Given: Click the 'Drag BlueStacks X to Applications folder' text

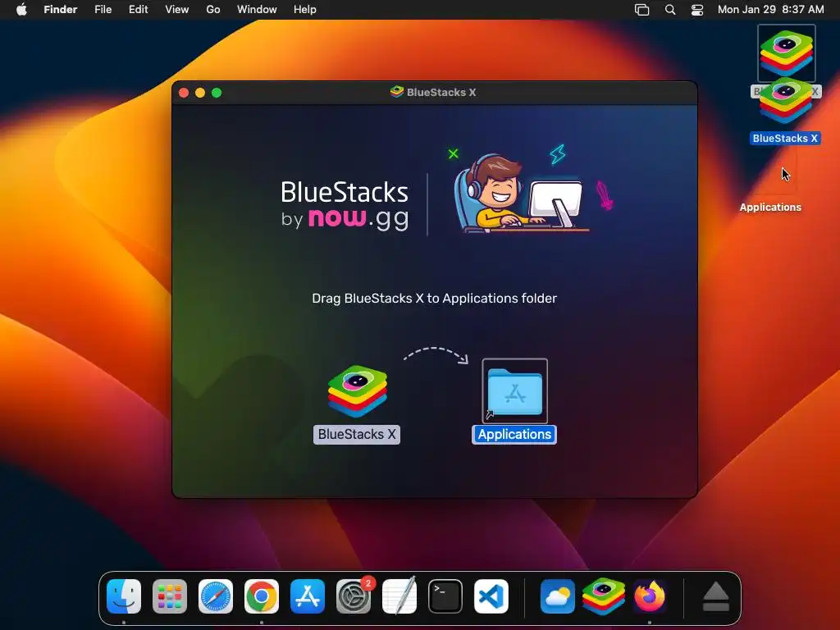Looking at the screenshot, I should tap(435, 299).
